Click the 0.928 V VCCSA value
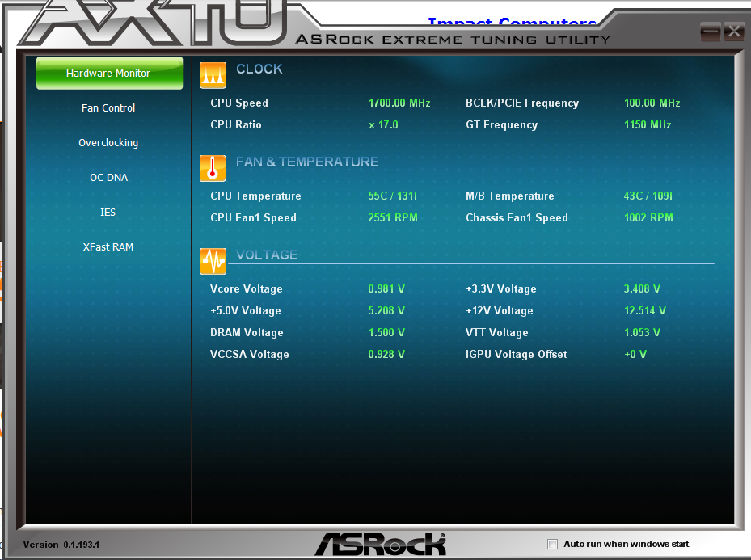Image resolution: width=751 pixels, height=560 pixels. [x=386, y=355]
